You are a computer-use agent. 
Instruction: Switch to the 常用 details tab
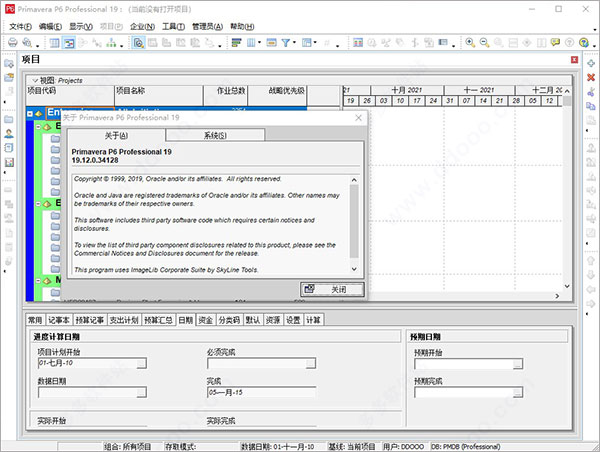35,320
